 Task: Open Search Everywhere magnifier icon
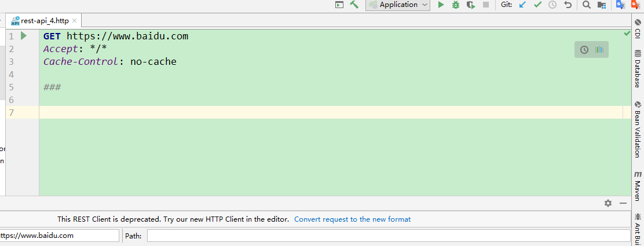587,5
